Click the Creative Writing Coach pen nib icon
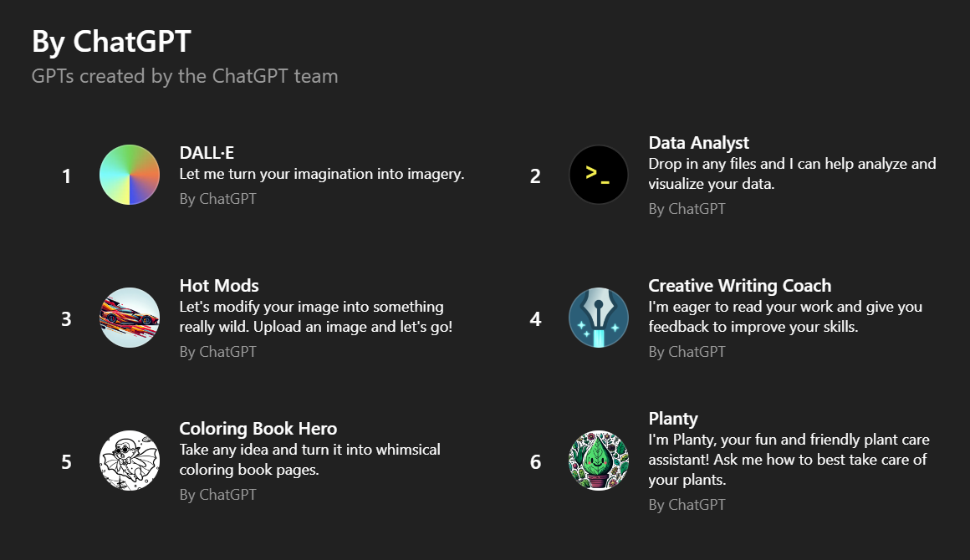The width and height of the screenshot is (970, 560). tap(599, 318)
